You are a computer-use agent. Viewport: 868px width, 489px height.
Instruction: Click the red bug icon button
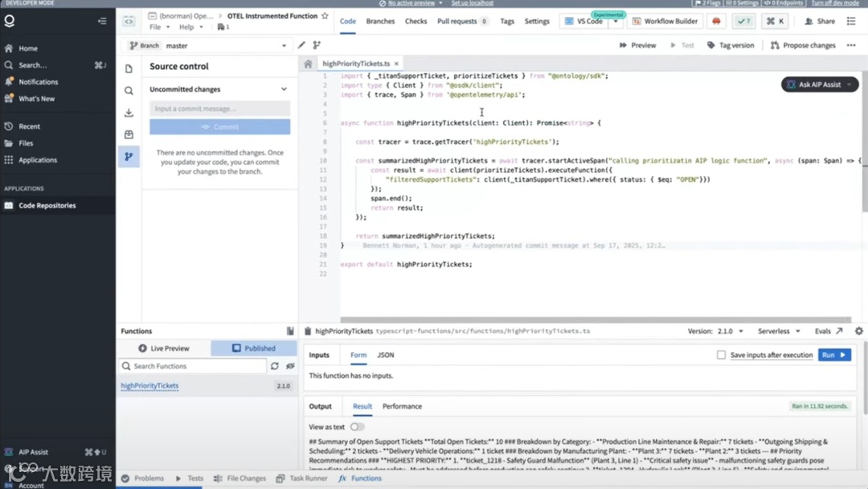tap(716, 21)
